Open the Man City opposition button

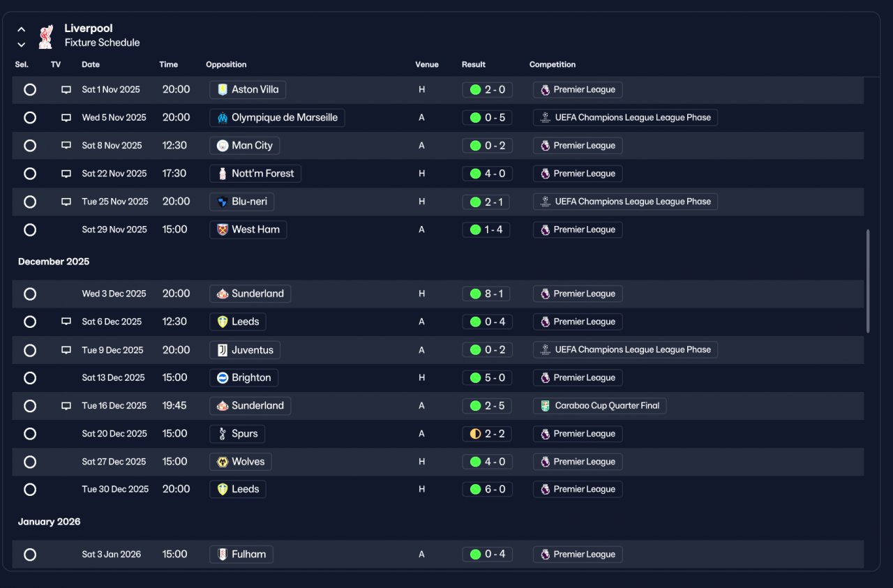[x=245, y=145]
